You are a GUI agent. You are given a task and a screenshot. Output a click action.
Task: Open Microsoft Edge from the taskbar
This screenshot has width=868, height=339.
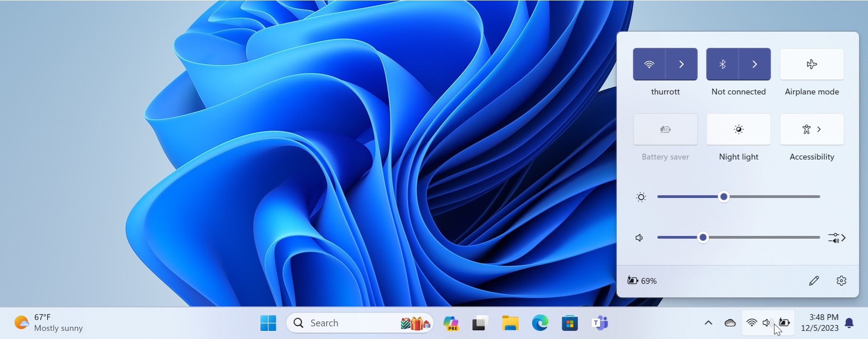tap(540, 323)
